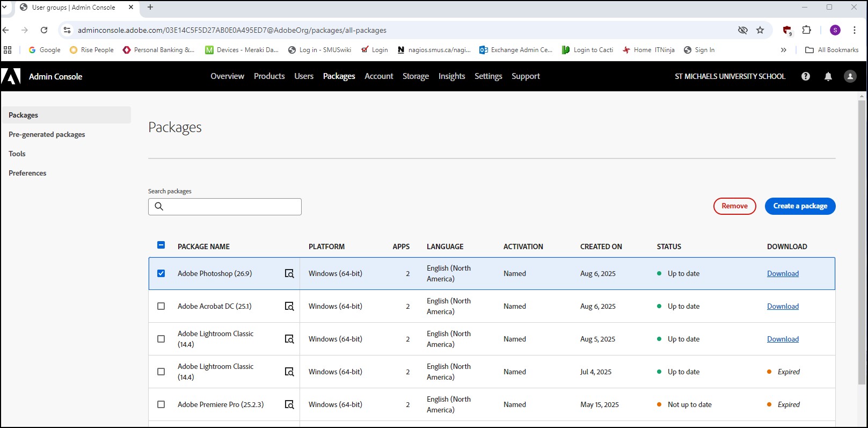The height and width of the screenshot is (428, 868).
Task: Open the bookmarks apps grid icon
Action: click(8, 50)
